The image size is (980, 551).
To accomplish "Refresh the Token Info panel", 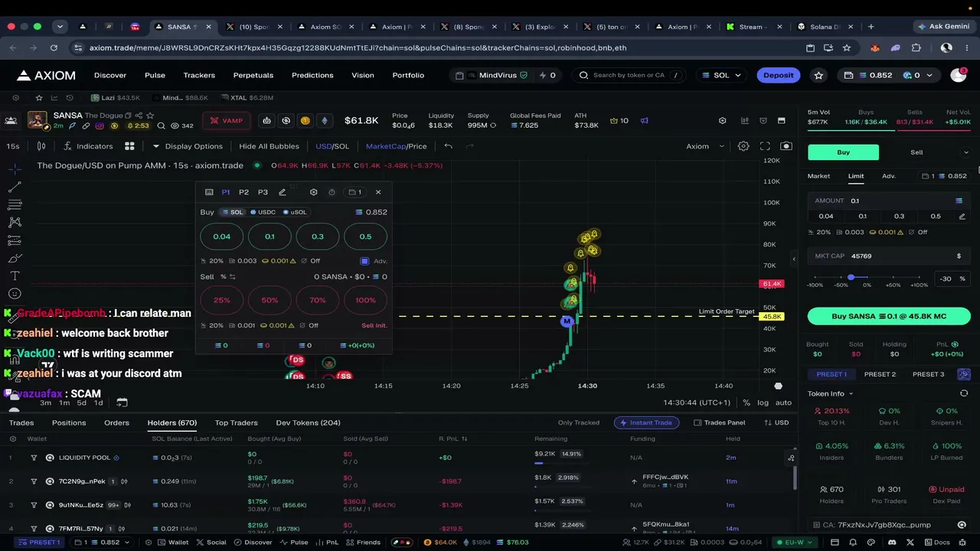I will (x=964, y=393).
